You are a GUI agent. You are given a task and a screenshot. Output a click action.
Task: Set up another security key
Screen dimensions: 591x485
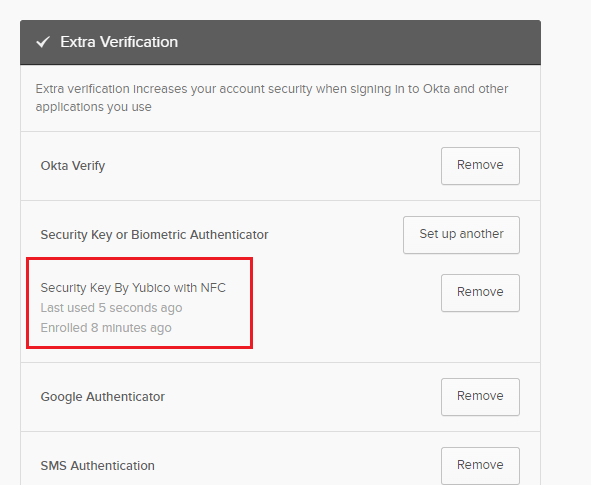(461, 235)
